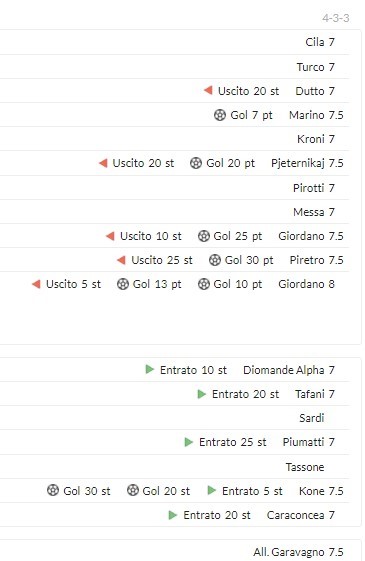The image size is (365, 561).
Task: Click the ball icon next to Gol 30 pt
Action: coord(215,260)
